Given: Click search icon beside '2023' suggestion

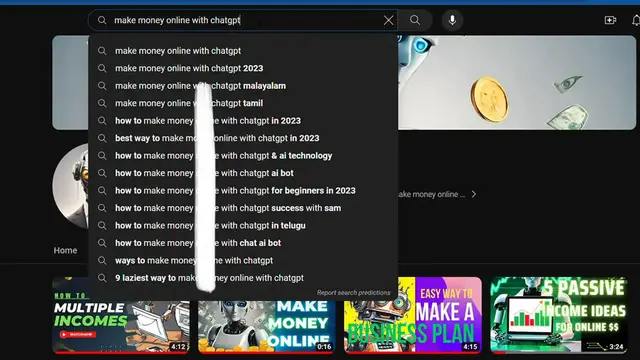Looking at the screenshot, I should point(102,68).
